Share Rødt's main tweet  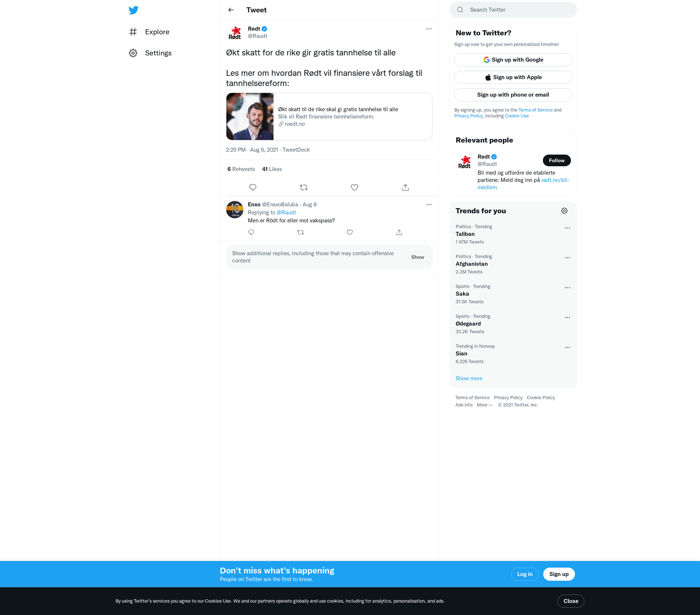tap(405, 187)
